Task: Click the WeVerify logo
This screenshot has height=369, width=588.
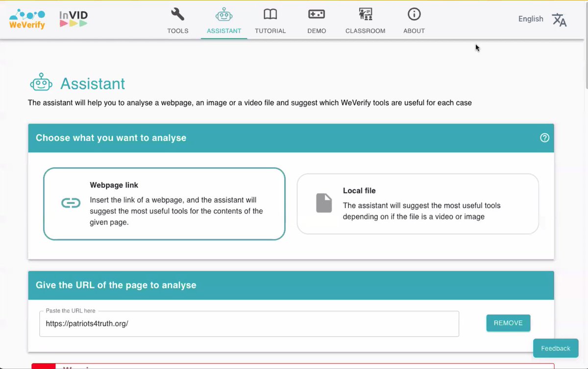Action: pyautogui.click(x=27, y=19)
